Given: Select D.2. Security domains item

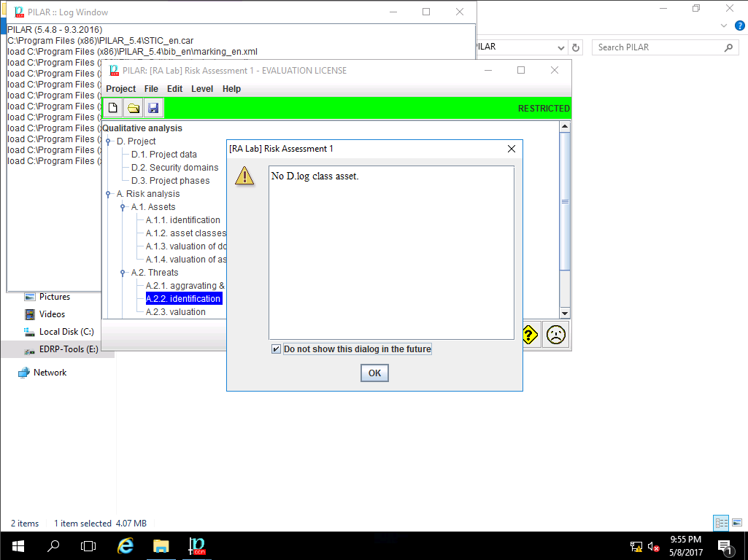Looking at the screenshot, I should [174, 168].
